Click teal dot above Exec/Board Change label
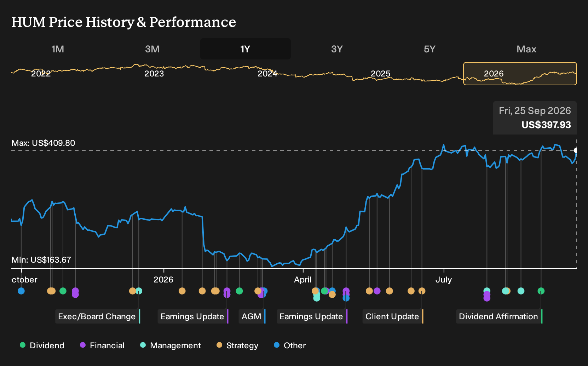Viewport: 588px width, 366px height. pyautogui.click(x=139, y=291)
